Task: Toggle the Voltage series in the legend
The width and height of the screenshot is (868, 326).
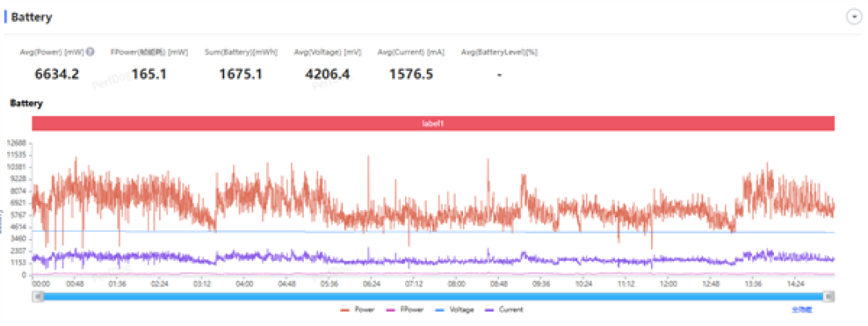Action: (453, 310)
